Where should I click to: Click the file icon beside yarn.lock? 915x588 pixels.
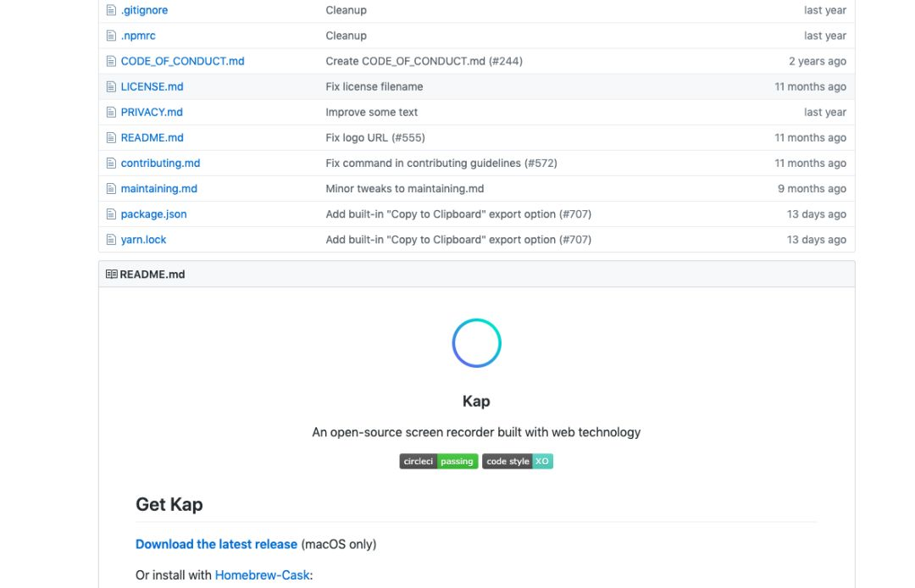coord(111,240)
